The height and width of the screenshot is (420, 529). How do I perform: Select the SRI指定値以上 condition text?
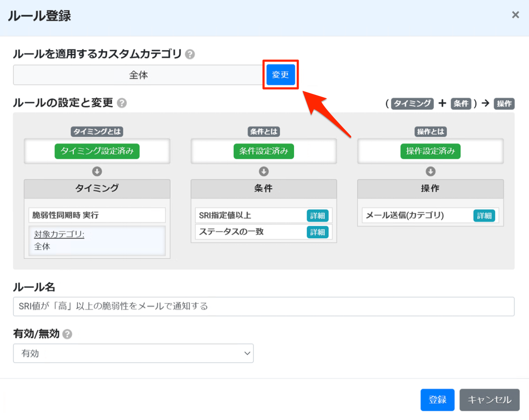click(225, 216)
